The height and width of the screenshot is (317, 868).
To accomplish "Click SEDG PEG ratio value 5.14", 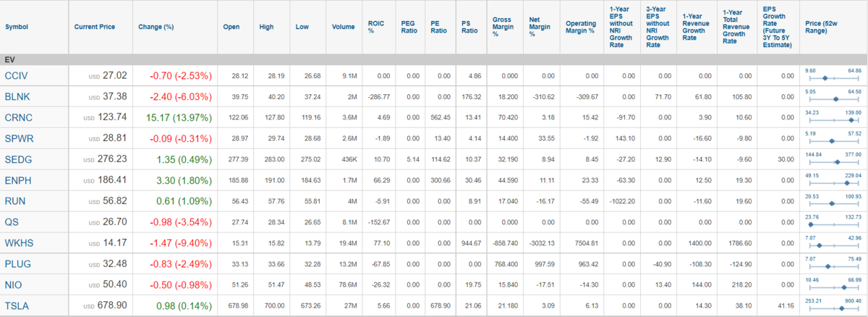I will (412, 159).
